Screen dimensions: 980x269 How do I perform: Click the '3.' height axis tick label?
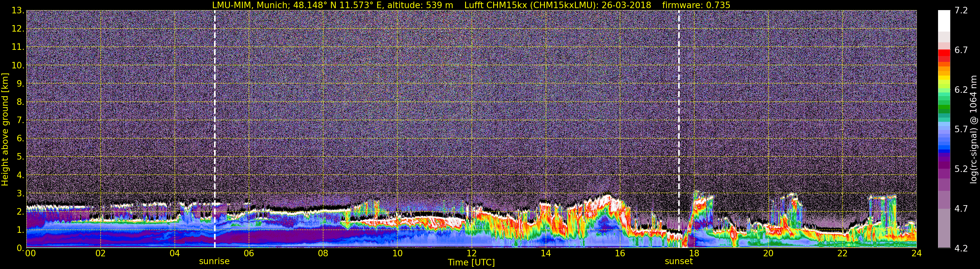click(20, 193)
